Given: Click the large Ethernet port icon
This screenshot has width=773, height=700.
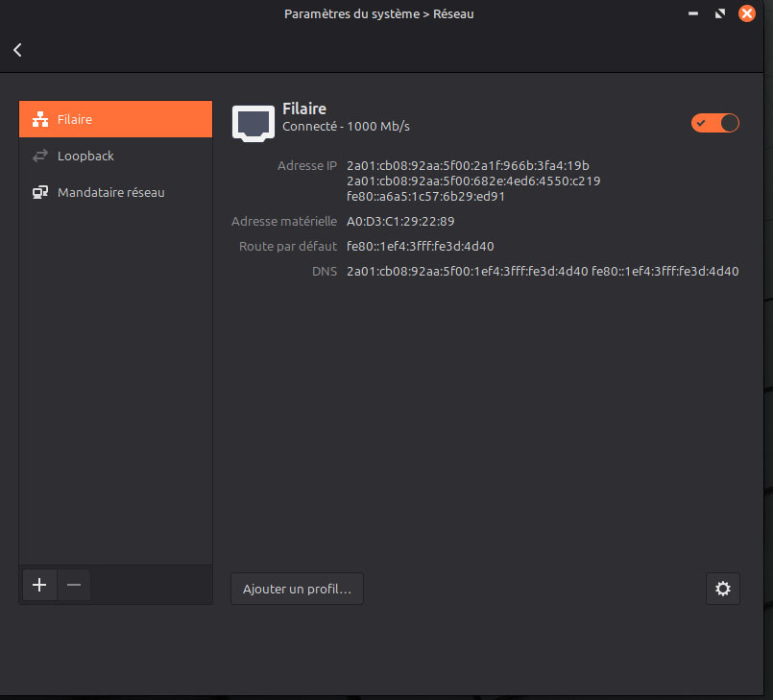Looking at the screenshot, I should [x=253, y=124].
